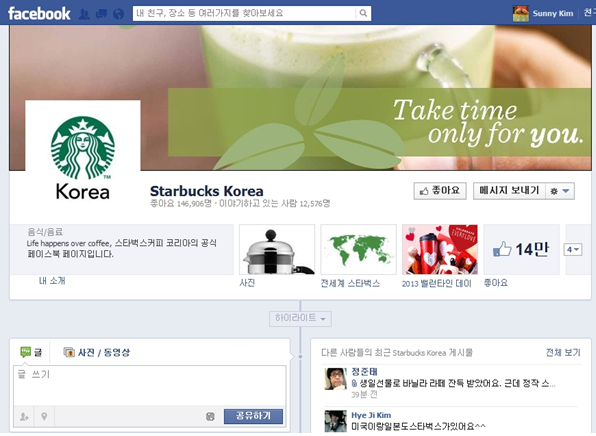596x436 pixels.
Task: Click 정준태's profile picture
Action: point(336,379)
